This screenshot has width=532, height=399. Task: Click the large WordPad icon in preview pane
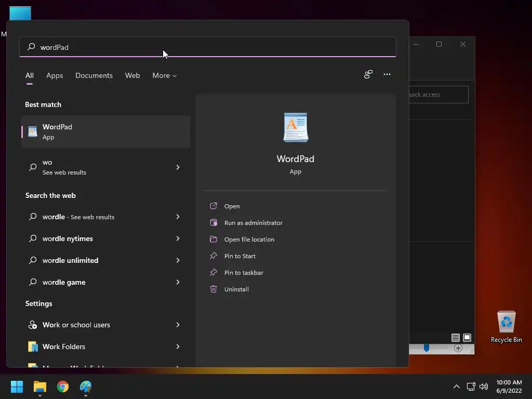click(296, 127)
